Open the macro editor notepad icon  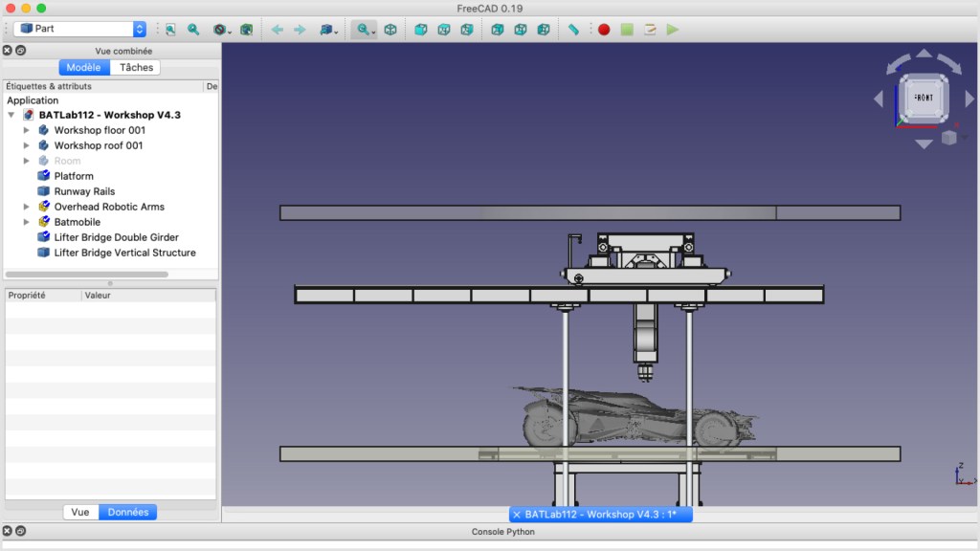coord(650,30)
